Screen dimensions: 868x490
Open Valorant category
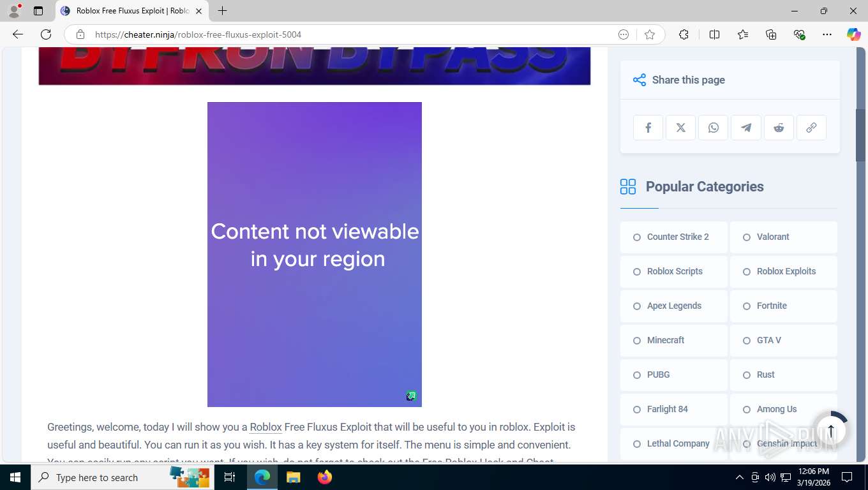(783, 237)
